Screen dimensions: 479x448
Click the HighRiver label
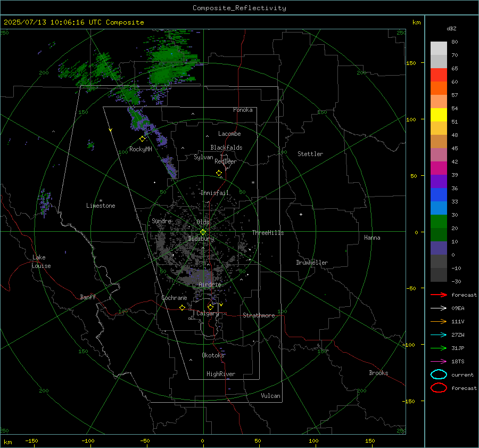(221, 374)
